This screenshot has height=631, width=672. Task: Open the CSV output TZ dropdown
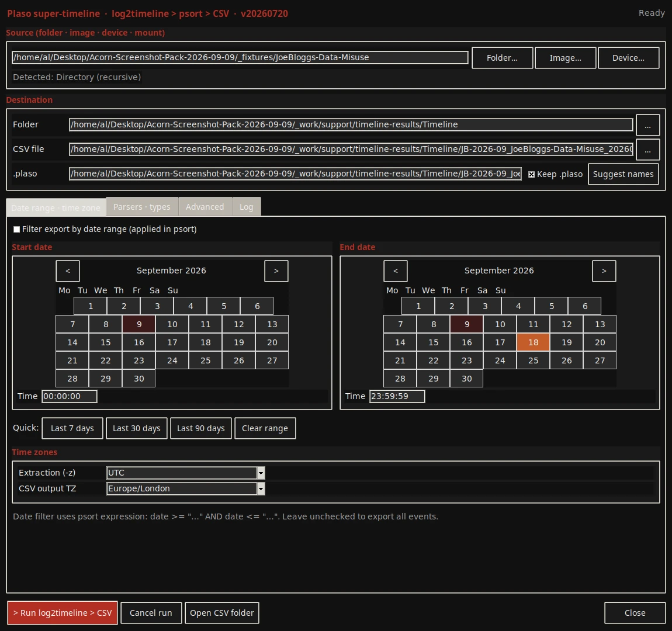tap(261, 489)
